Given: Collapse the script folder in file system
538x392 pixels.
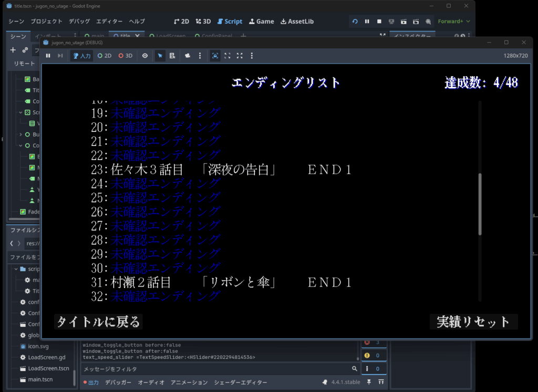Looking at the screenshot, I should click(x=16, y=269).
